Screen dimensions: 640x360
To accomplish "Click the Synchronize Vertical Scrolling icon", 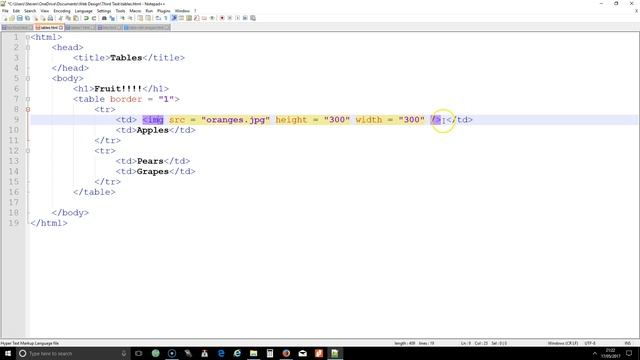I will coord(140,18).
